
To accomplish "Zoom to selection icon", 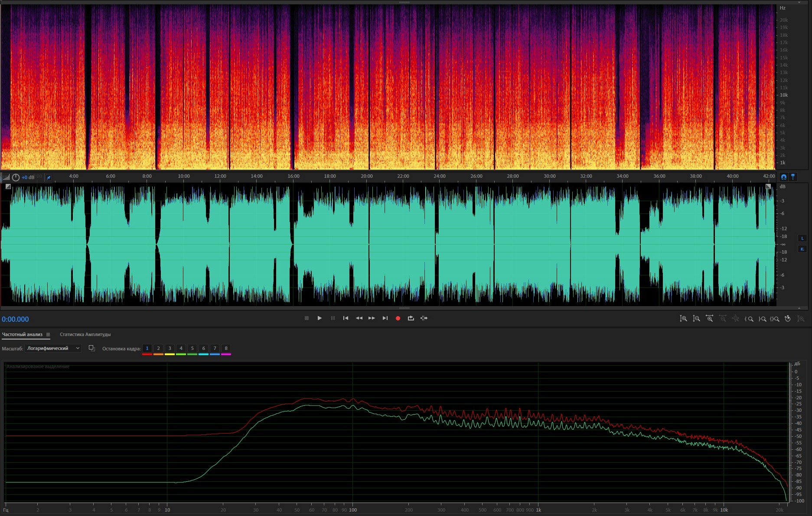I will (775, 319).
